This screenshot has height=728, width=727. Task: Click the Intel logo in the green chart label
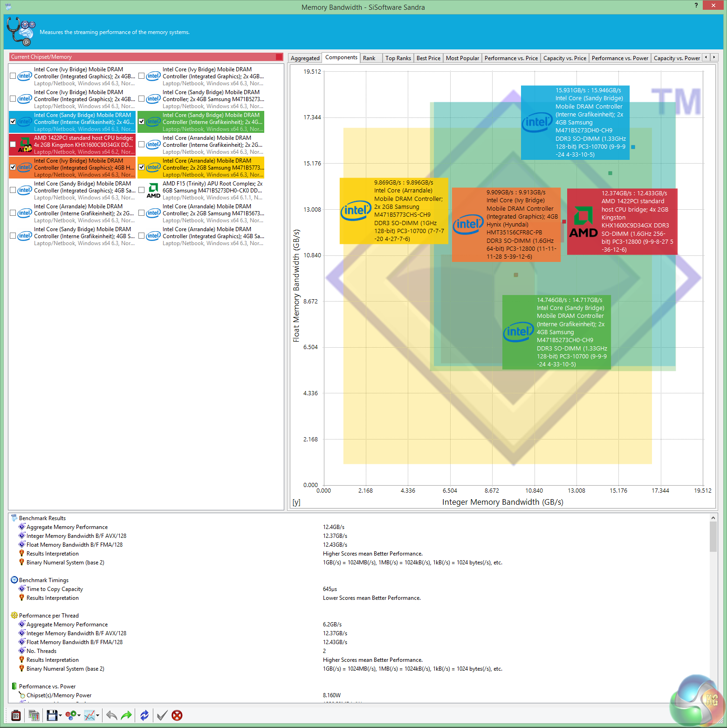[x=519, y=331]
